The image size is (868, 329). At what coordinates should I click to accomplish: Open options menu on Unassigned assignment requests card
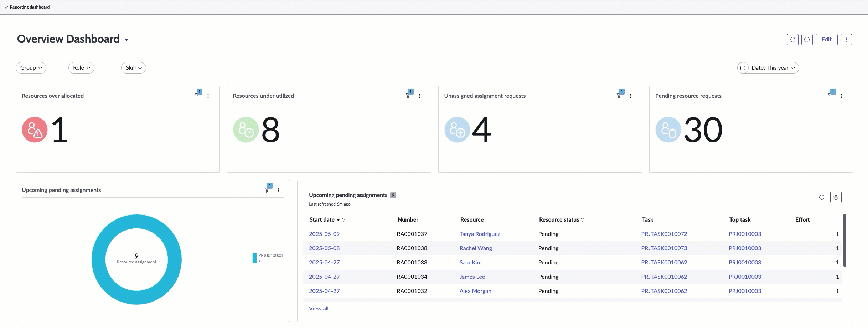pyautogui.click(x=630, y=96)
